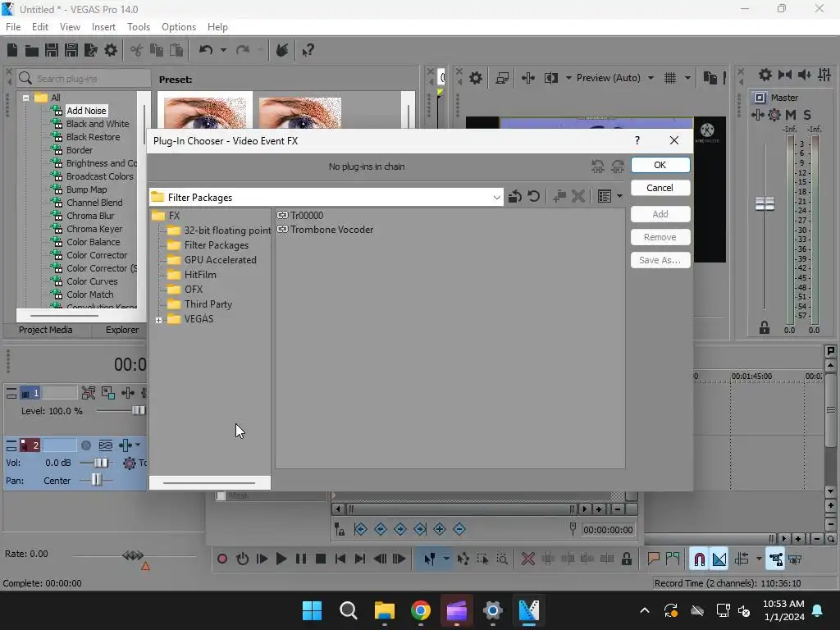Open Chrome from the taskbar

[421, 610]
